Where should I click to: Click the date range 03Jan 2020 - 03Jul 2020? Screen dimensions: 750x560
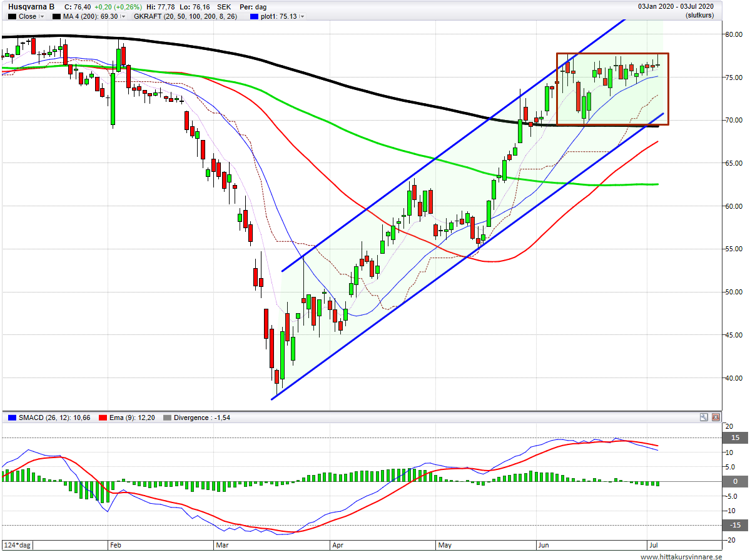[x=676, y=6]
